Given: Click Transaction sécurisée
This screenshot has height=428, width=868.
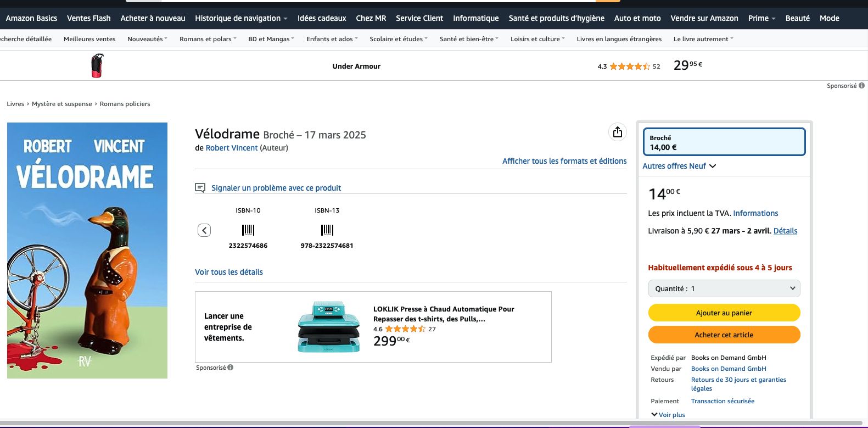Looking at the screenshot, I should tap(723, 401).
